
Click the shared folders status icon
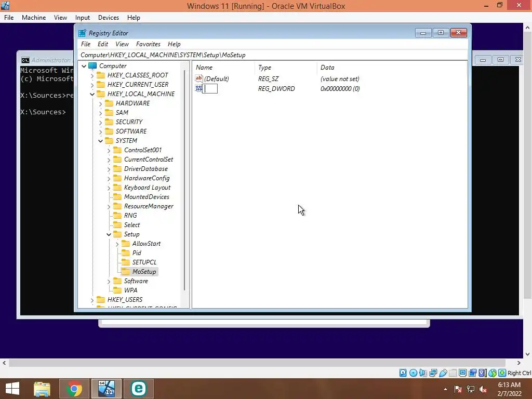[x=453, y=373]
